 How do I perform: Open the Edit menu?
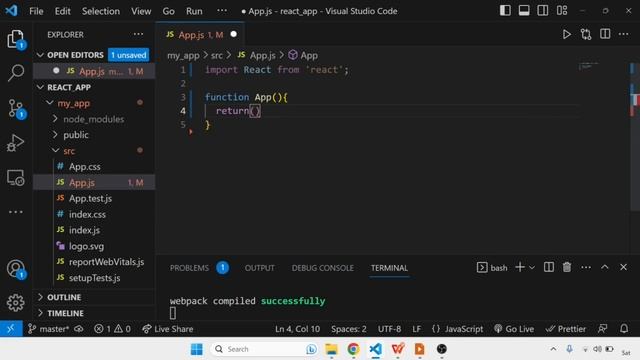(x=62, y=11)
